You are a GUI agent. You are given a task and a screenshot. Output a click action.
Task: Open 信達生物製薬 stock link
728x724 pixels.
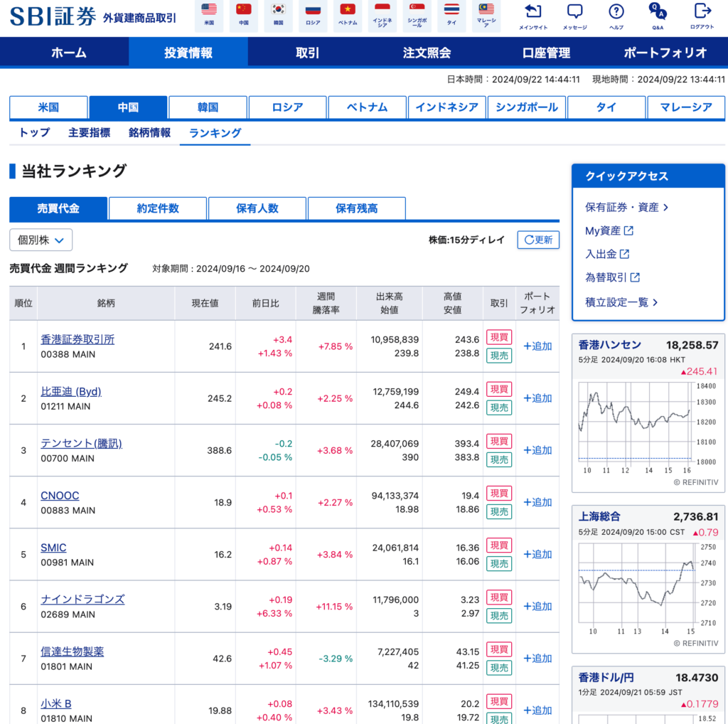pos(72,651)
